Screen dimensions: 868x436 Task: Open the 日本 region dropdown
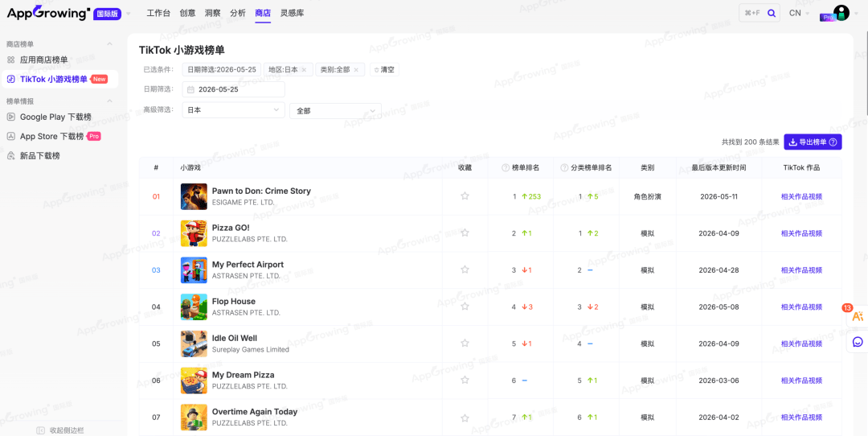233,110
